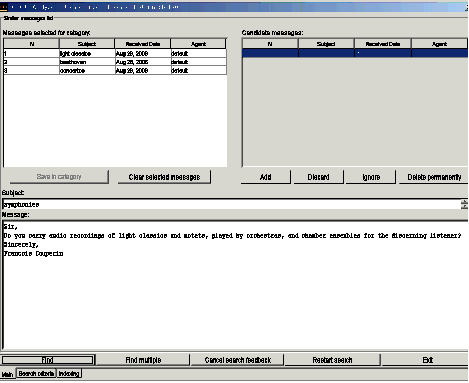Click Delete permanently button

434,177
